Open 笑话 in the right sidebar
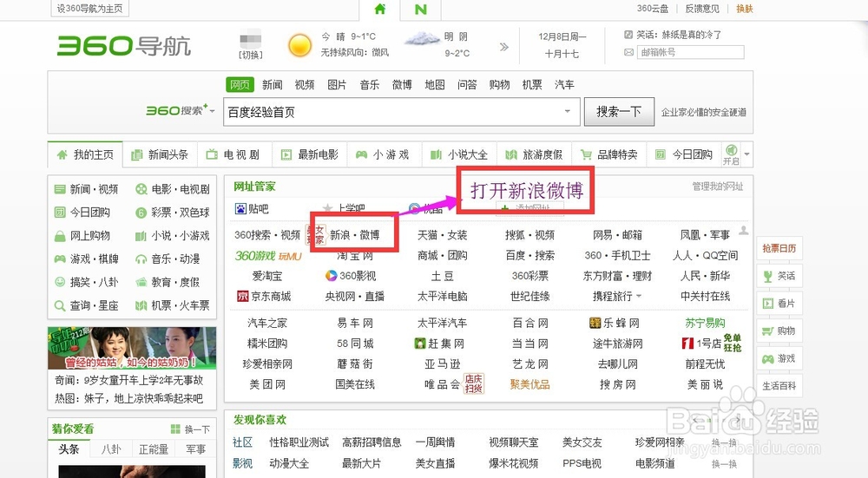Screen dimensions: 868x478 [x=779, y=276]
